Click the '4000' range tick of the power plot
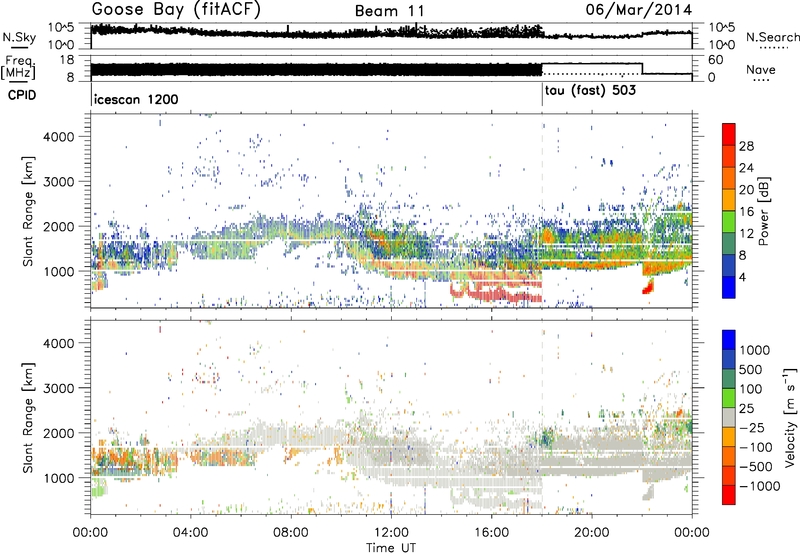 point(58,137)
